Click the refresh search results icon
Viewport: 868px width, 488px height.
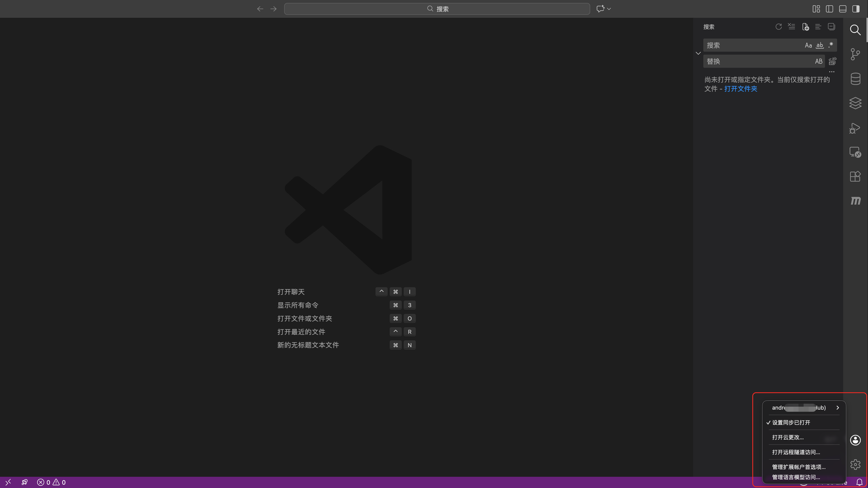[779, 27]
